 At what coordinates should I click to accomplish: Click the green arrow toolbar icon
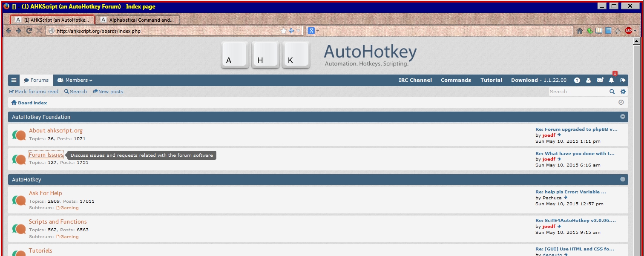[x=589, y=31]
